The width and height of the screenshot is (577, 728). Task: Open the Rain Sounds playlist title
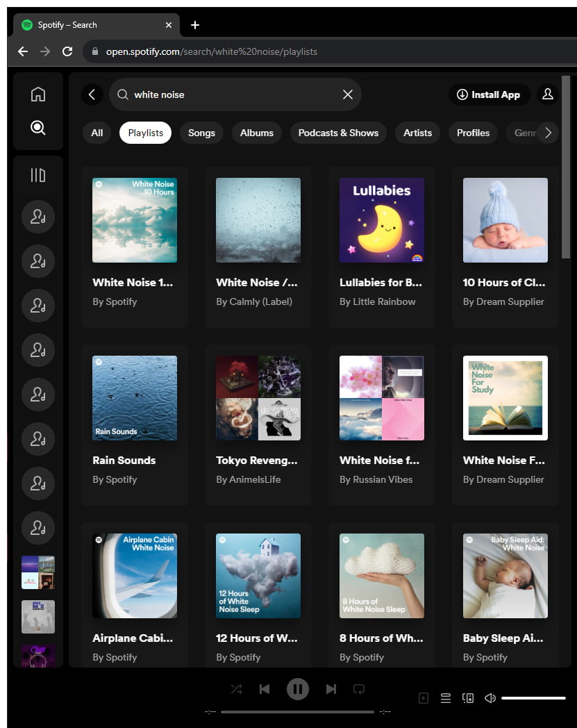pos(124,460)
